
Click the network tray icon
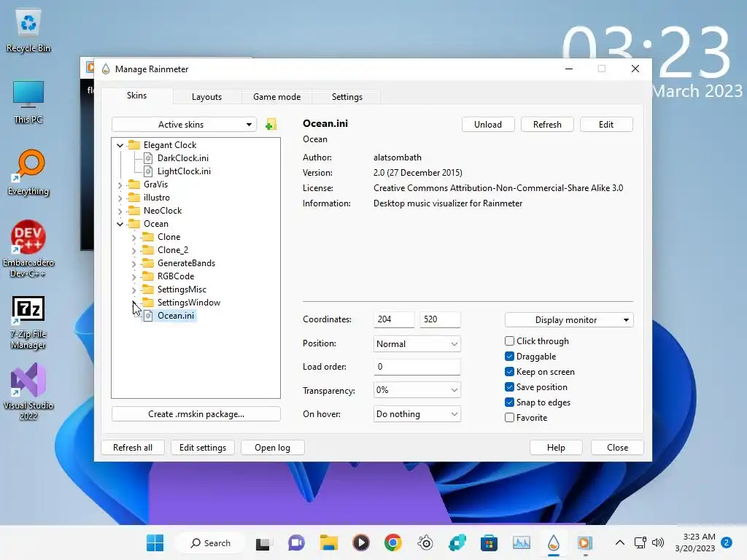click(x=640, y=542)
